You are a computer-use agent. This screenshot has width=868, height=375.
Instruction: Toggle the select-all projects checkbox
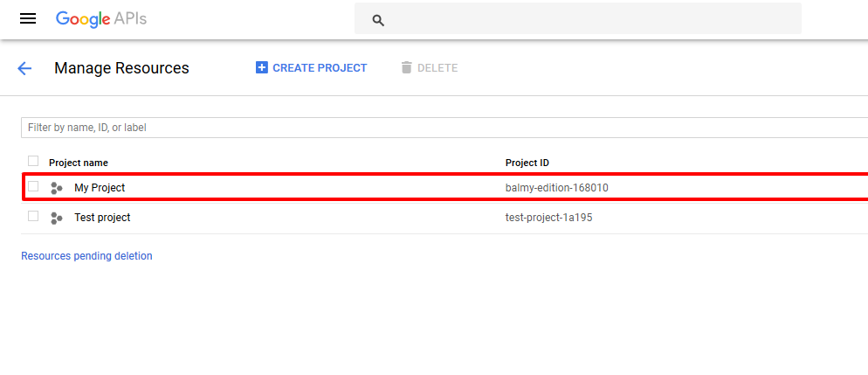33,161
